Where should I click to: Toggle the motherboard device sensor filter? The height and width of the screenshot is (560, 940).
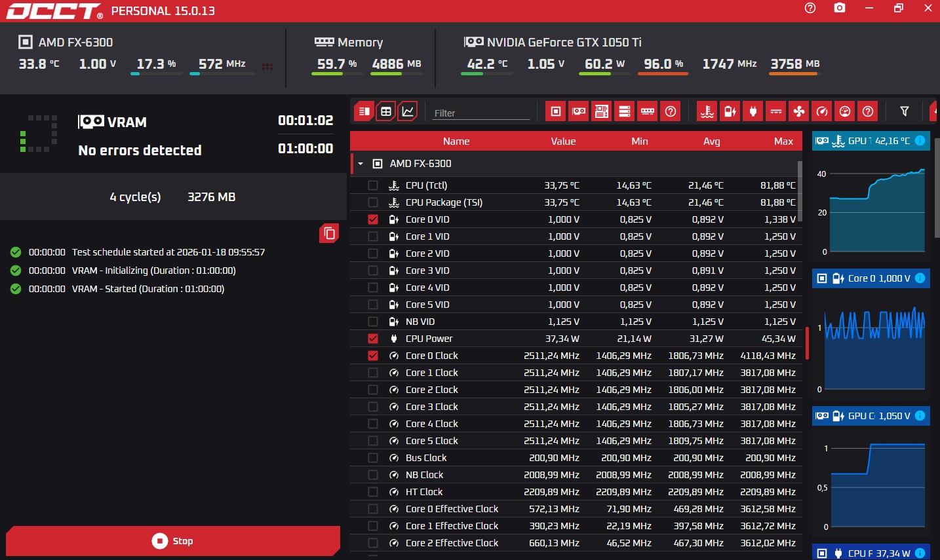(602, 111)
